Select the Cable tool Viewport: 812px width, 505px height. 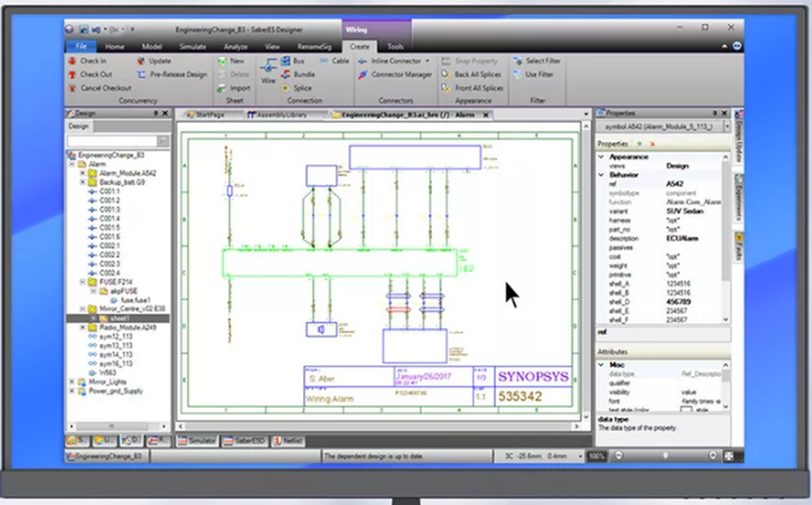(323, 59)
